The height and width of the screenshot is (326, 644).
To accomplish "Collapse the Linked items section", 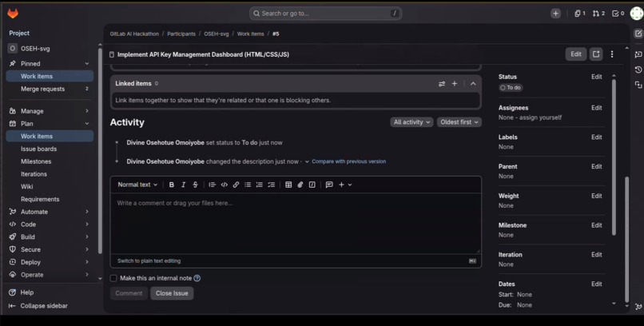I will click(473, 84).
